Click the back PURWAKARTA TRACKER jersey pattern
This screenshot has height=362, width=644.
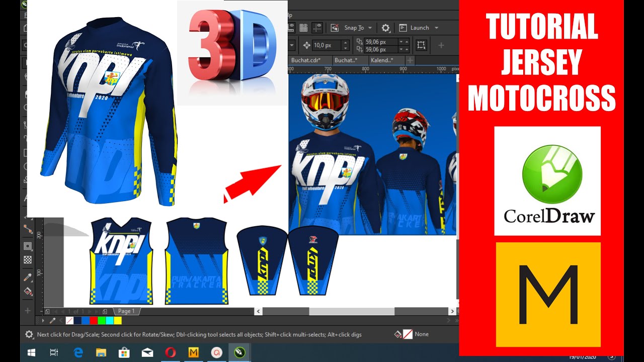coord(197,261)
